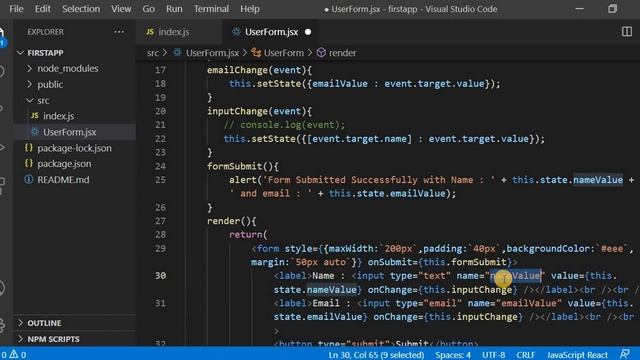Click the JS icon beside index.js in explorer

coord(35,116)
